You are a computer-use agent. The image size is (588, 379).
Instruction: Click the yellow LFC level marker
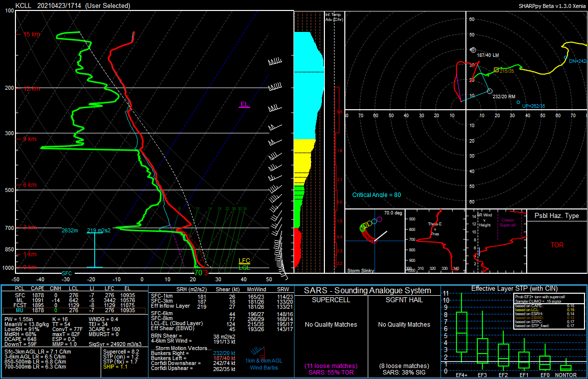(244, 261)
